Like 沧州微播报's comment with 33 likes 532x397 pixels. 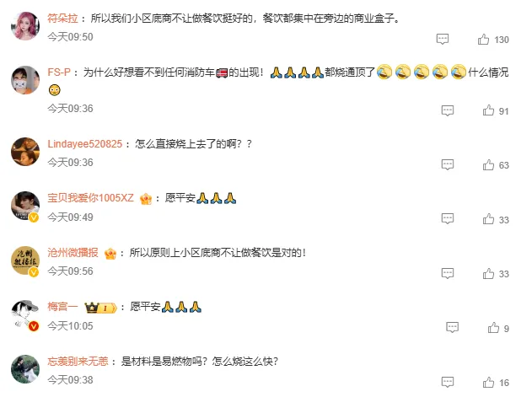pos(488,273)
